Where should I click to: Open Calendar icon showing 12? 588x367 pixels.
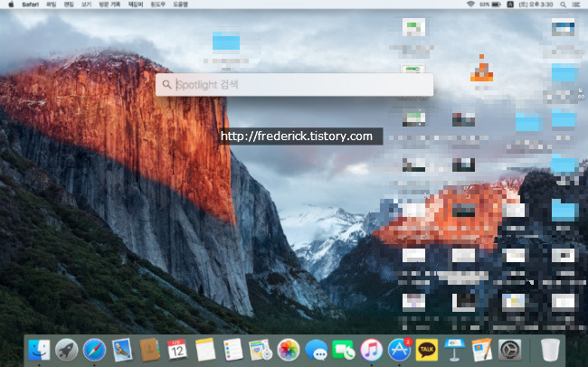coord(177,350)
